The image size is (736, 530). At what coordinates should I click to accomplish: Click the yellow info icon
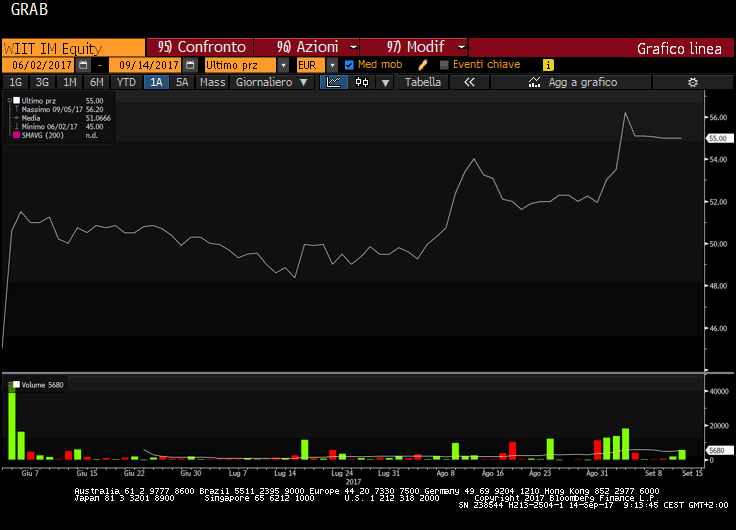click(x=548, y=65)
